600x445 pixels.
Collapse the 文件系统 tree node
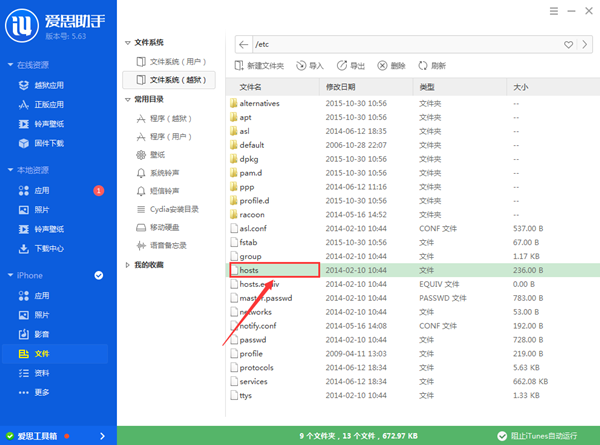pyautogui.click(x=127, y=43)
